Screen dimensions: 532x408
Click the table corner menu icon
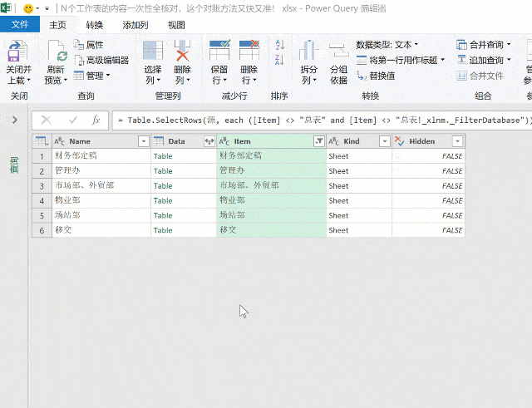[42, 141]
